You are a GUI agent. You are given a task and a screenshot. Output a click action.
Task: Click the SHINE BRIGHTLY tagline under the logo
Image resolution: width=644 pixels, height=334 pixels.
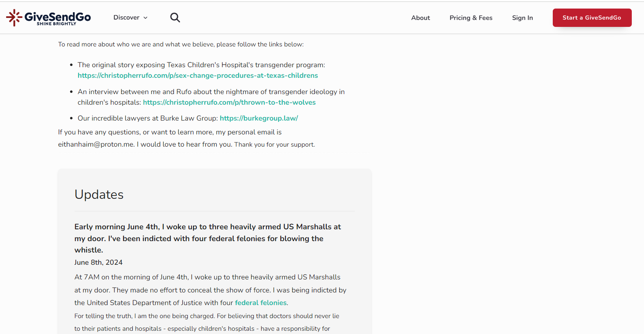click(56, 24)
